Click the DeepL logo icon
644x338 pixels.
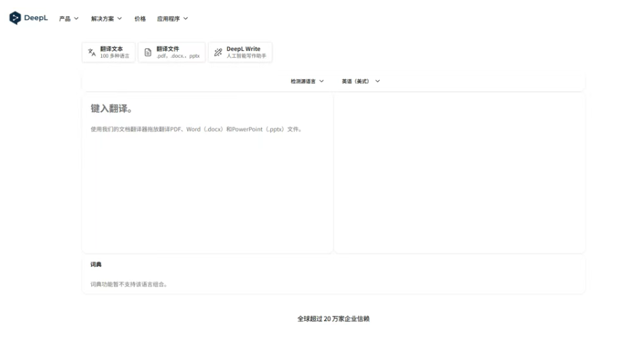15,18
